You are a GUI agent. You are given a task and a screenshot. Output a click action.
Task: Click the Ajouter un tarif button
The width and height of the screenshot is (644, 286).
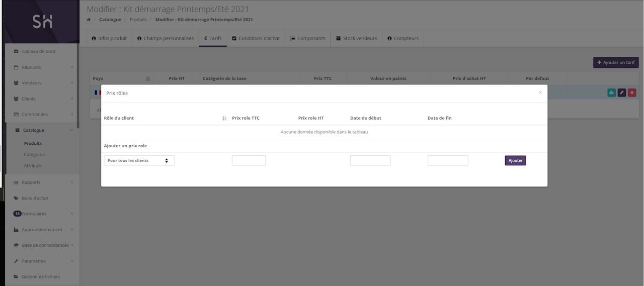tap(616, 63)
